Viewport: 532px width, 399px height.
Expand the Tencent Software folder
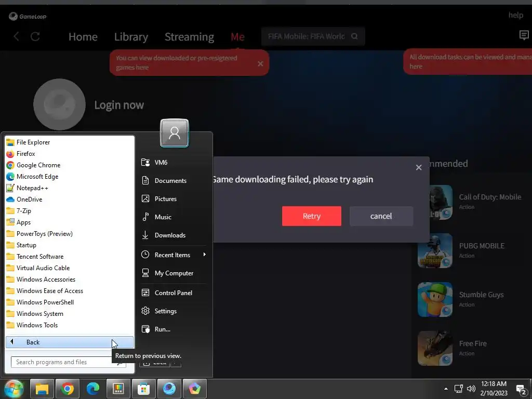[x=70, y=257]
